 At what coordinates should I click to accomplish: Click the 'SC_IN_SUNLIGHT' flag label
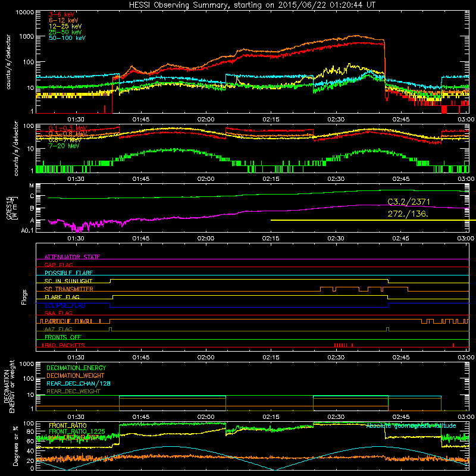[68, 281]
